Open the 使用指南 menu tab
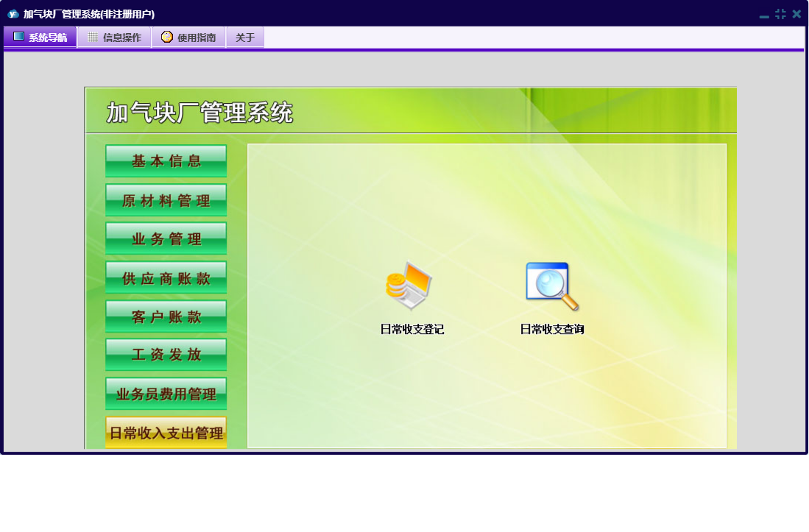This screenshot has width=809, height=532. click(189, 37)
